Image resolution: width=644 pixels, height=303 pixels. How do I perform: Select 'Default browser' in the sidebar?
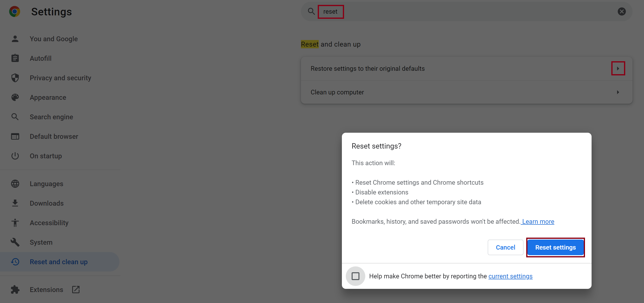(54, 136)
